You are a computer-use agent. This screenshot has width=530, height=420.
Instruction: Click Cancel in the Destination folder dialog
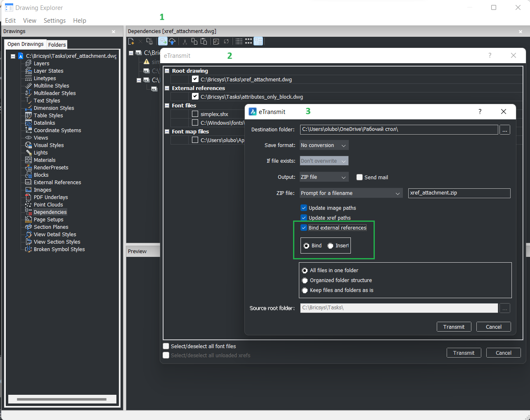pos(494,327)
